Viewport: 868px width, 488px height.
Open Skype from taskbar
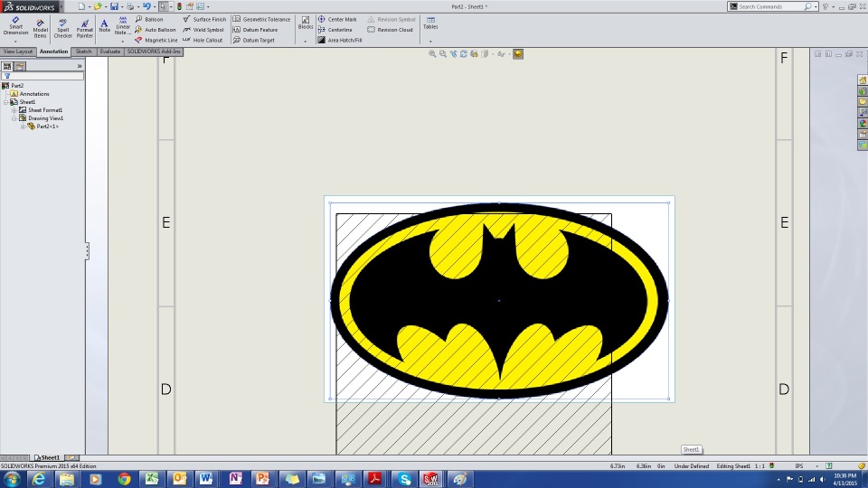point(405,479)
